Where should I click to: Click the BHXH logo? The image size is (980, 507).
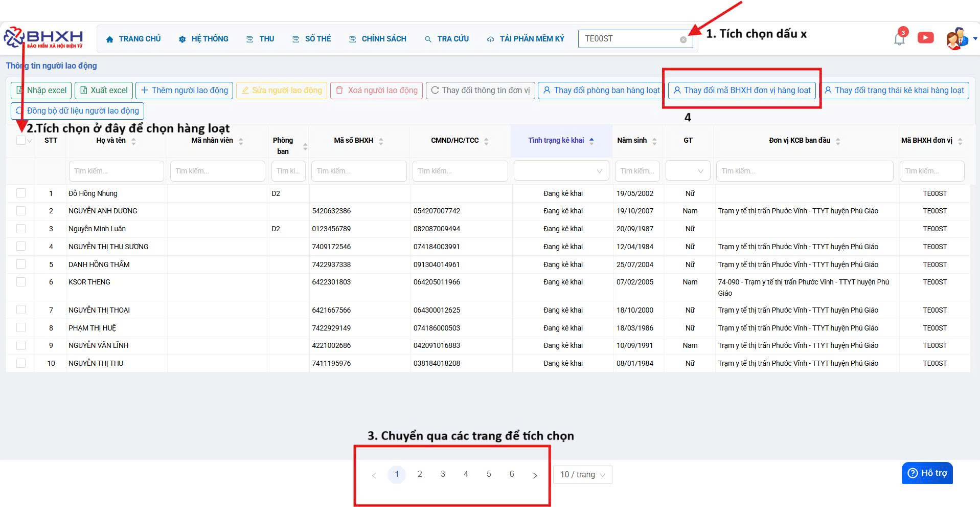pyautogui.click(x=43, y=38)
